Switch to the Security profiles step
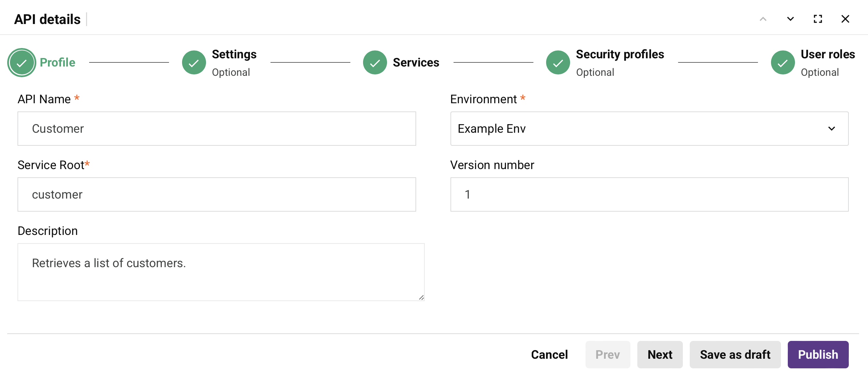This screenshot has height=380, width=868. coord(620,55)
